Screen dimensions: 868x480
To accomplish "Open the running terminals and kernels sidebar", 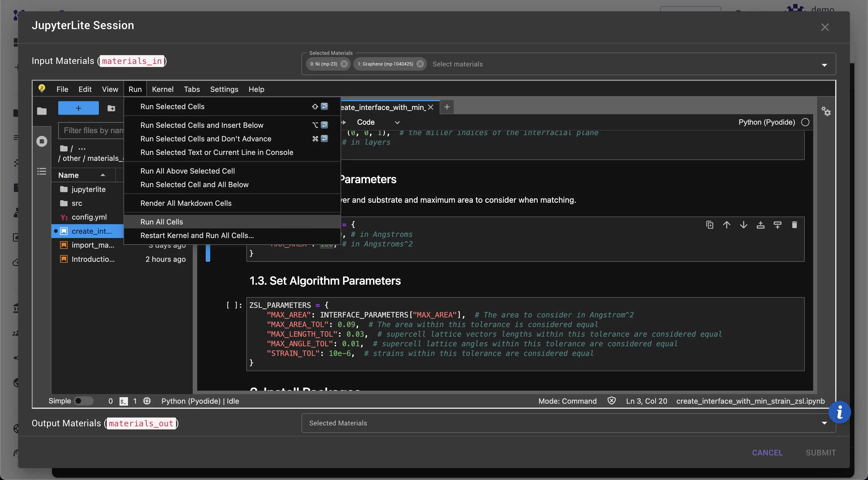I will pyautogui.click(x=42, y=141).
